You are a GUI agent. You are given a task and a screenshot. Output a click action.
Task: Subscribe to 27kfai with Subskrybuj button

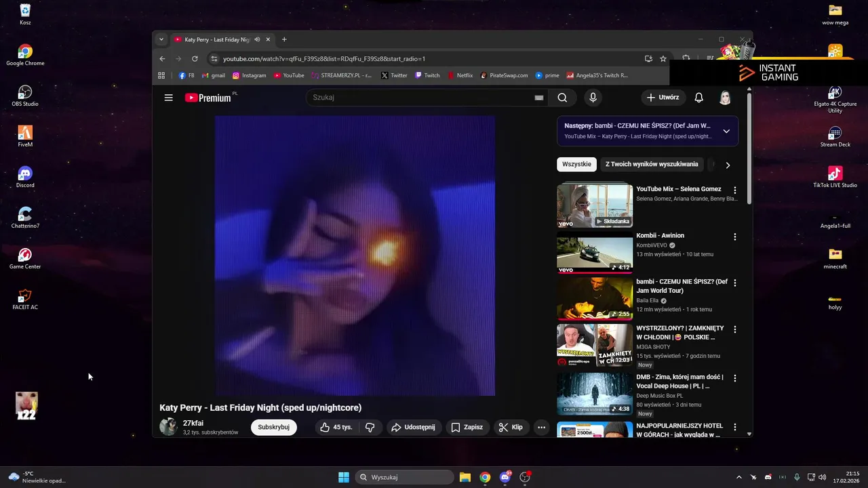tap(274, 427)
